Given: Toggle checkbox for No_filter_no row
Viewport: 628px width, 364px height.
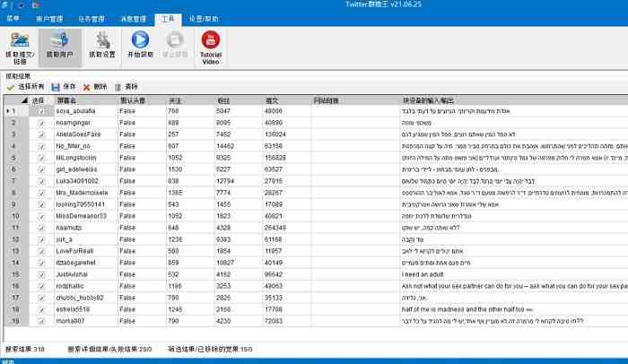Looking at the screenshot, I should click(x=41, y=146).
